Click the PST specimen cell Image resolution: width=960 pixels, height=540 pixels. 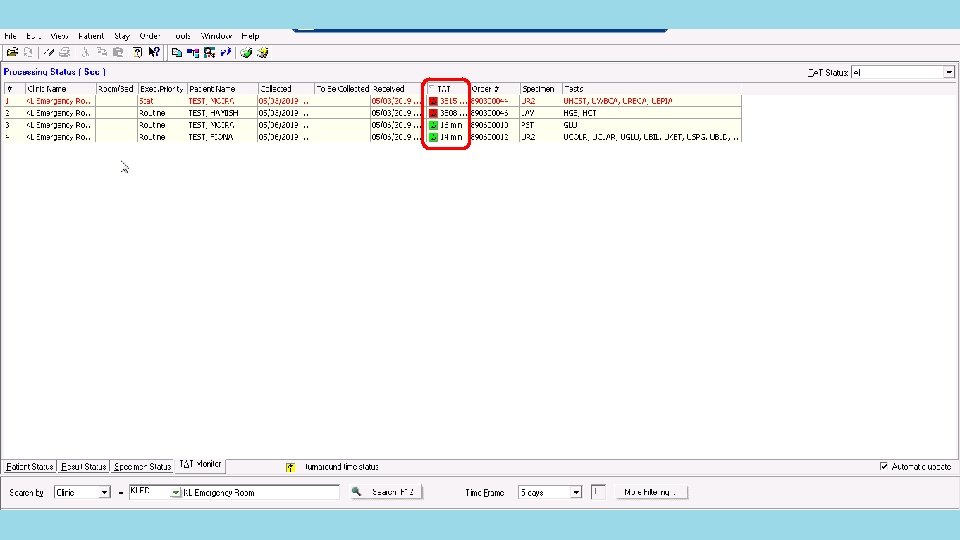coord(541,125)
